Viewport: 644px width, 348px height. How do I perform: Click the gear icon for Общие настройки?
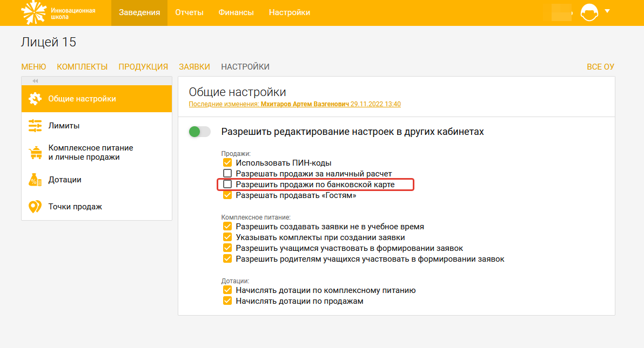click(x=35, y=99)
